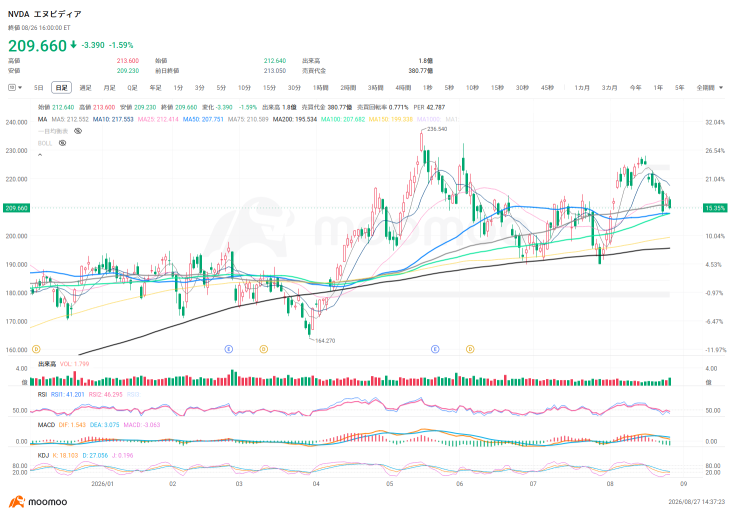Viewport: 733px width, 515px height.
Task: Click the 164.270 low price label
Action: pos(325,341)
